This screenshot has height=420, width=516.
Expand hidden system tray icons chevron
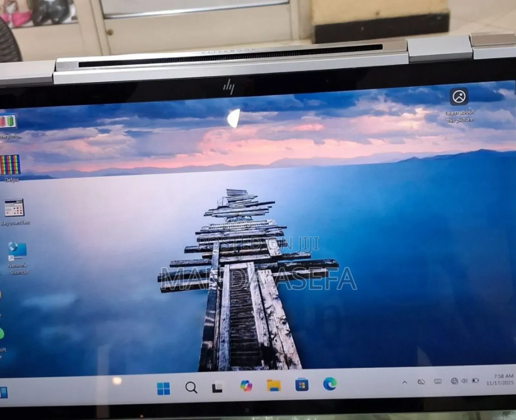tap(405, 382)
